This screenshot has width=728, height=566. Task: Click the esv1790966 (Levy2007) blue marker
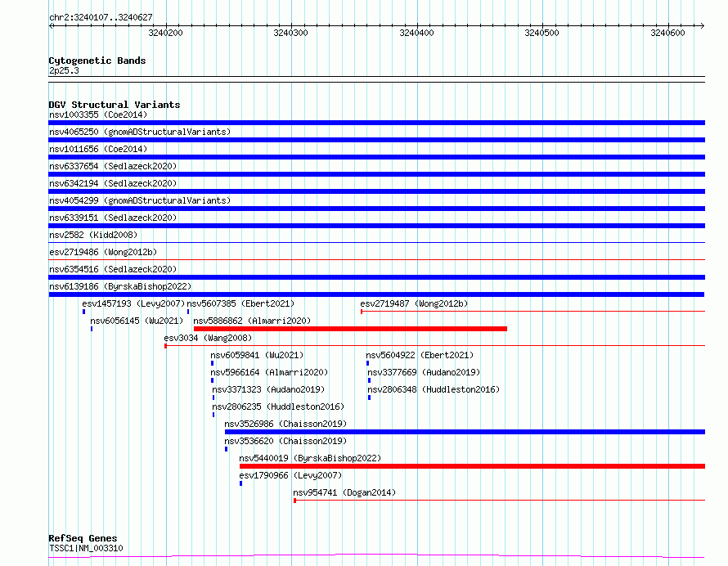pyautogui.click(x=241, y=483)
